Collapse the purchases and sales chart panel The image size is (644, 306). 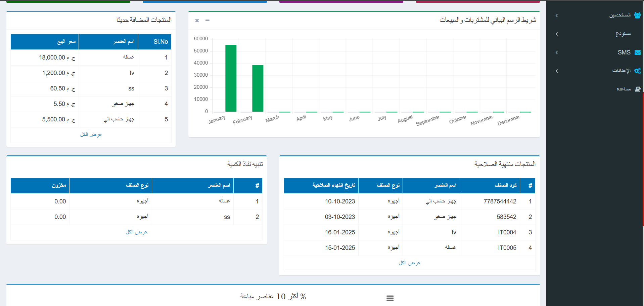pos(208,21)
